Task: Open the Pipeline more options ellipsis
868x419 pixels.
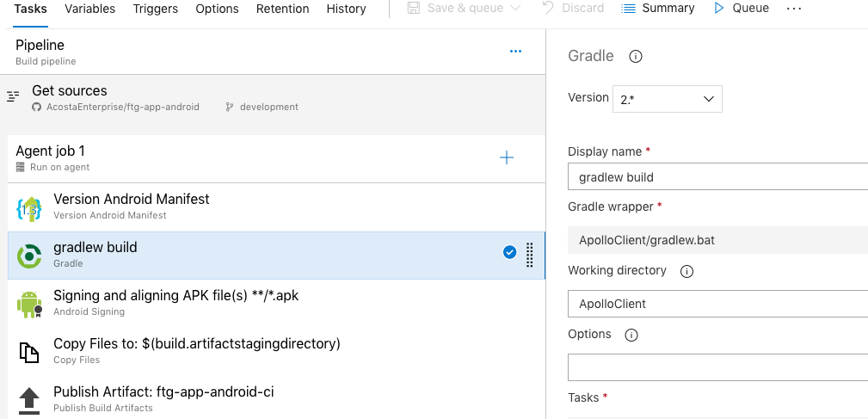Action: point(515,52)
